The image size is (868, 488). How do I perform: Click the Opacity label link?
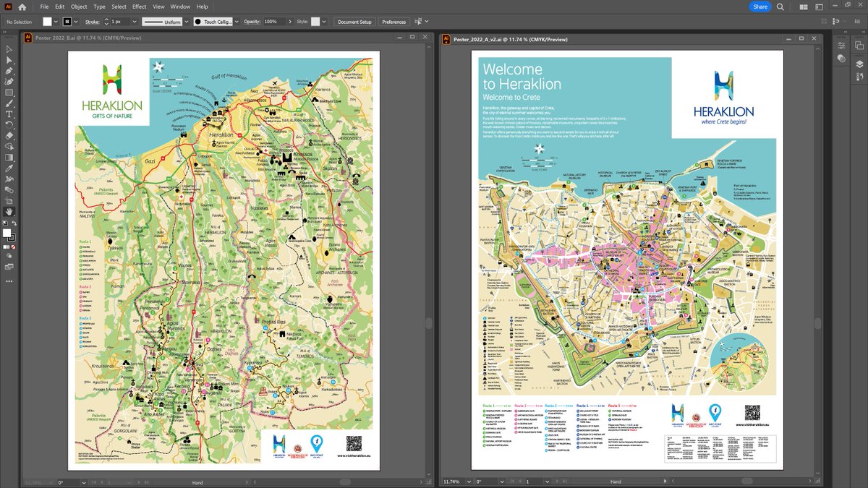coord(252,22)
